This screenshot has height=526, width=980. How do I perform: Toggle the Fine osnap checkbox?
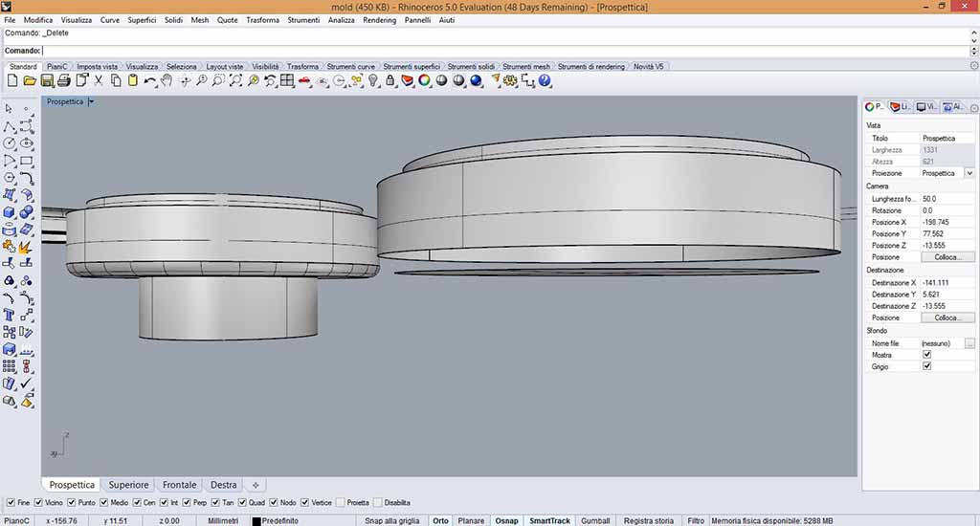pos(11,502)
